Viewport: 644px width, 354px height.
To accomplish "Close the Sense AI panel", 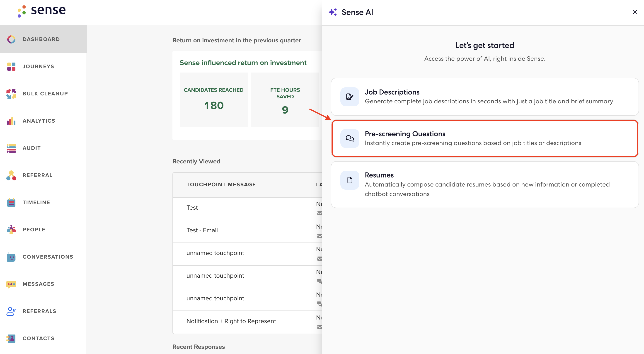I will (635, 12).
